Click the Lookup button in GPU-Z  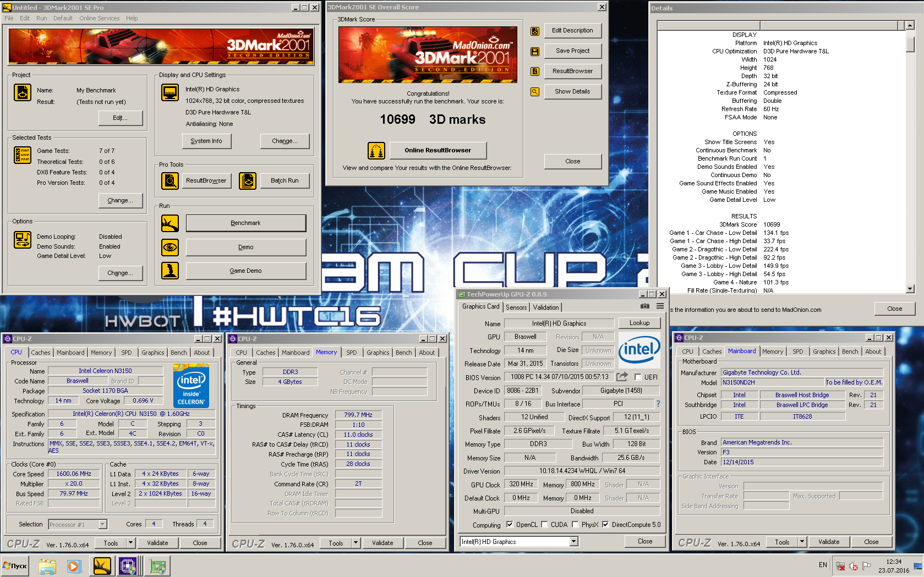click(x=639, y=323)
